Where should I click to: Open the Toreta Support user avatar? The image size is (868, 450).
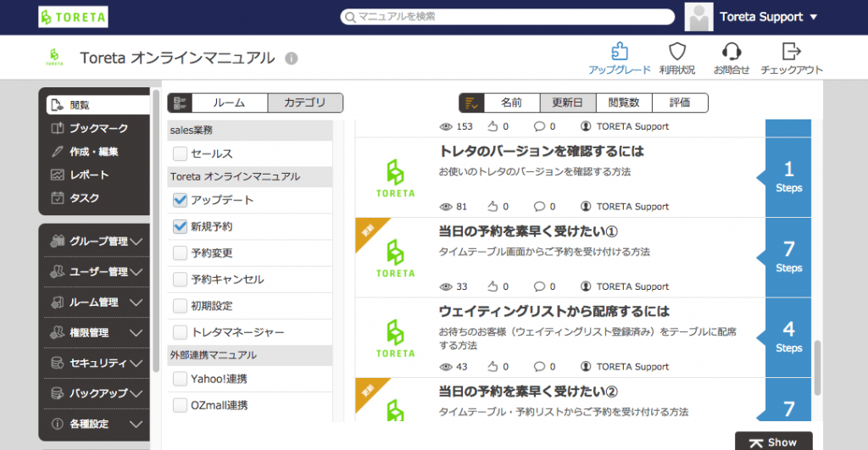[698, 17]
